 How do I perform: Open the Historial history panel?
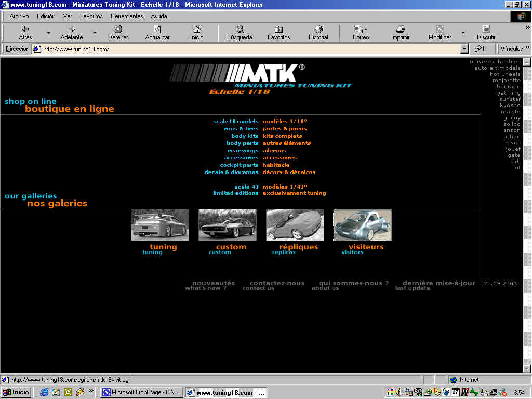click(x=318, y=33)
